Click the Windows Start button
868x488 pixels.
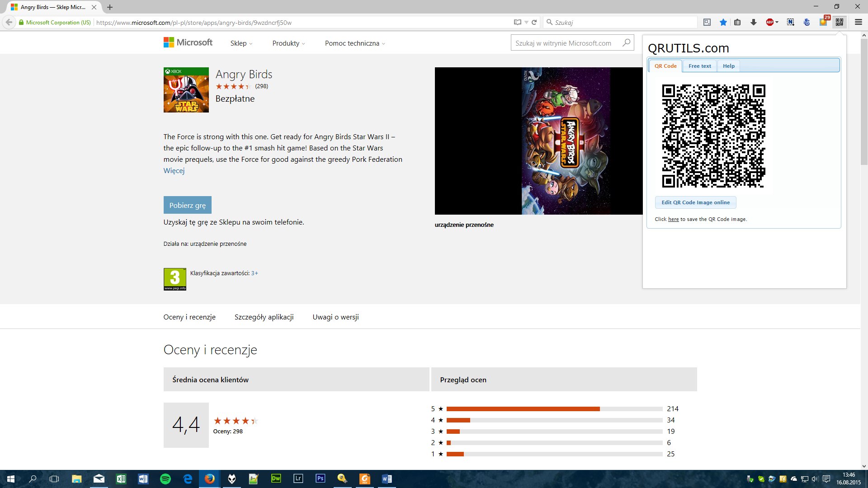(11, 479)
